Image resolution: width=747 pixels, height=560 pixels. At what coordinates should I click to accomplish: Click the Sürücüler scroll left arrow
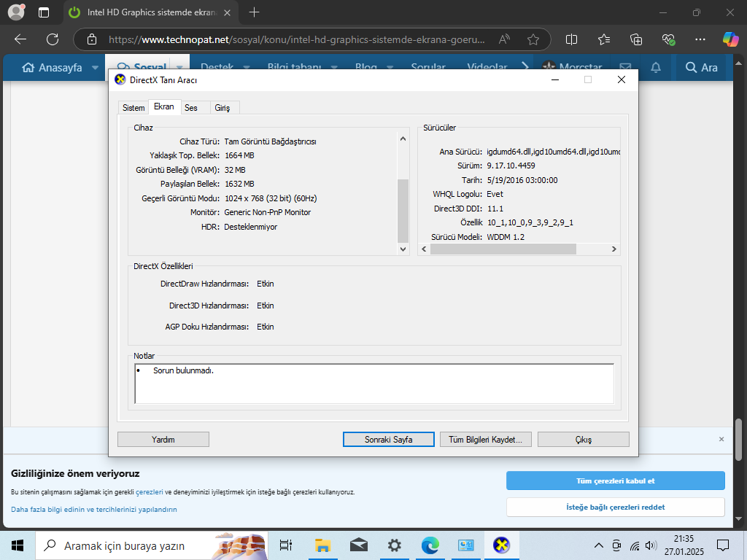[x=424, y=249]
